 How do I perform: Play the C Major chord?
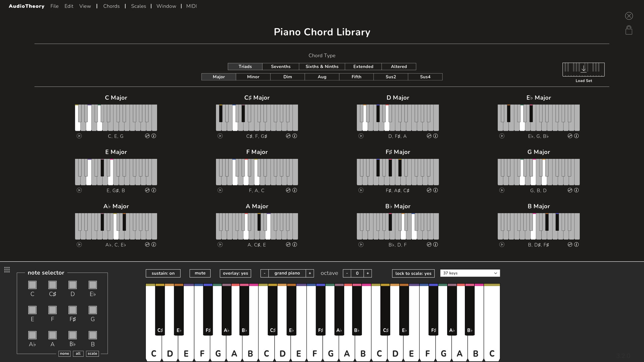point(79,136)
